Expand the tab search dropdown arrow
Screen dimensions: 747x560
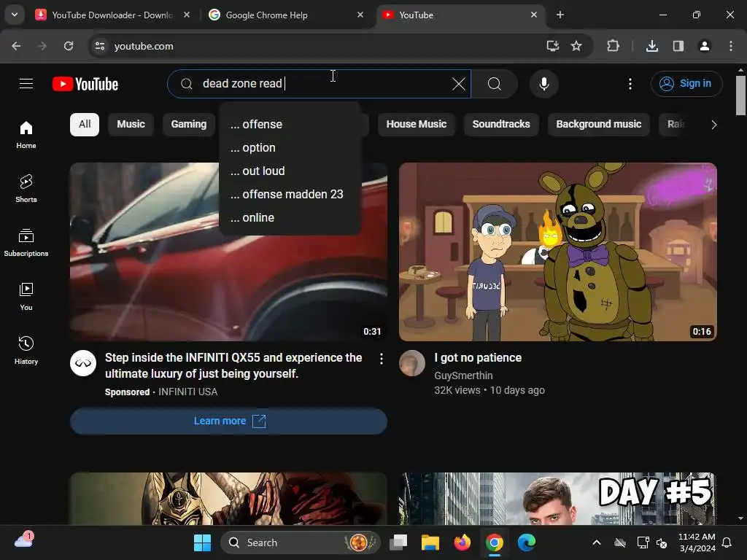point(15,15)
